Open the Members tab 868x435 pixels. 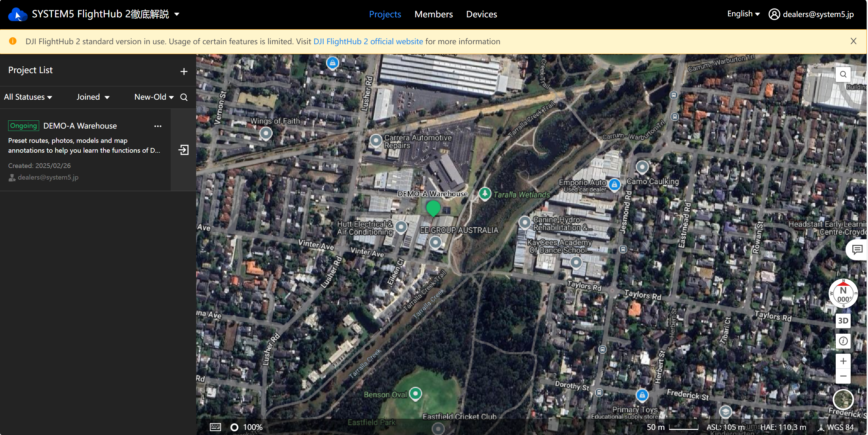(x=433, y=14)
